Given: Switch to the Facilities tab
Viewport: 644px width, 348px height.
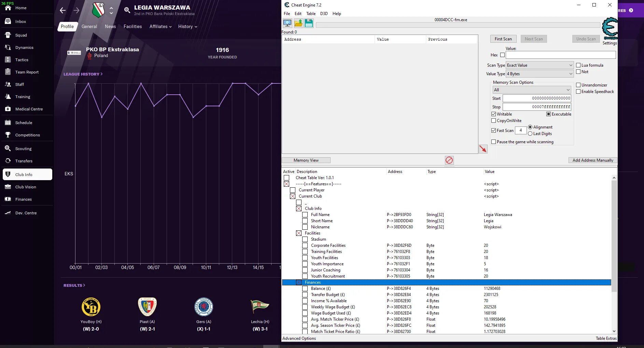Looking at the screenshot, I should click(132, 26).
